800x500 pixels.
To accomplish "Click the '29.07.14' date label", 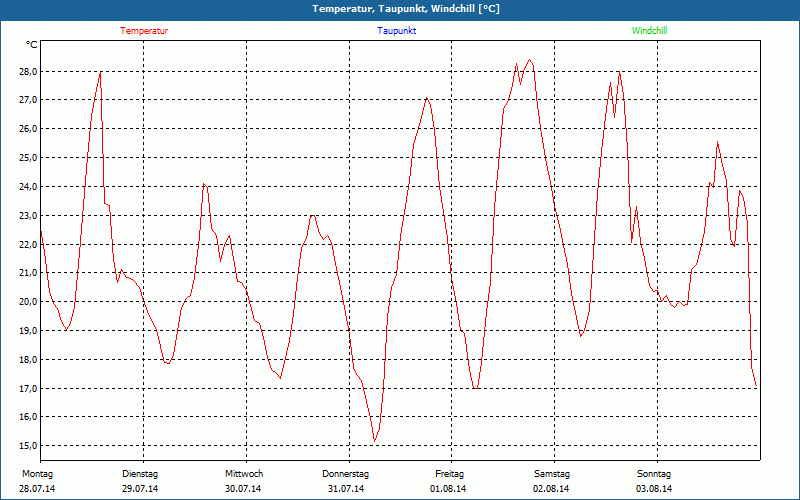I will 140,489.
